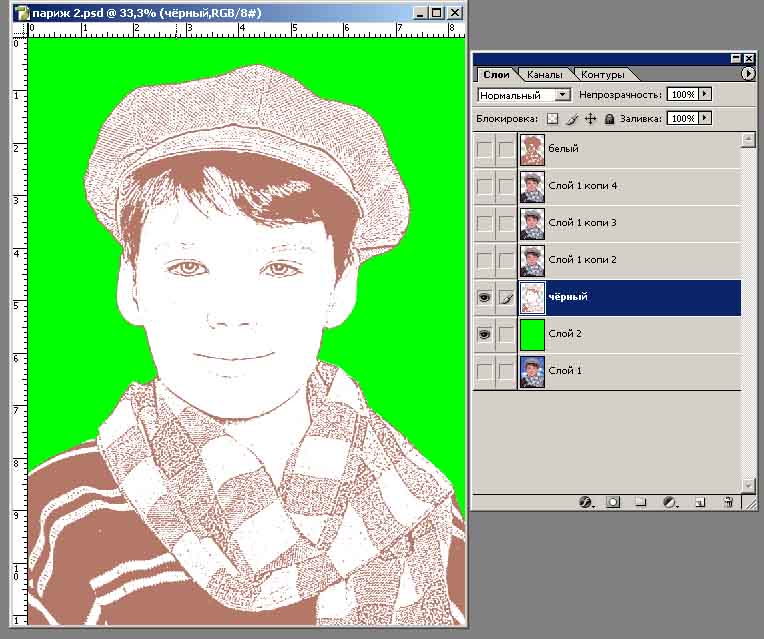Add a layer style via the fx icon
764x639 pixels.
click(x=586, y=502)
